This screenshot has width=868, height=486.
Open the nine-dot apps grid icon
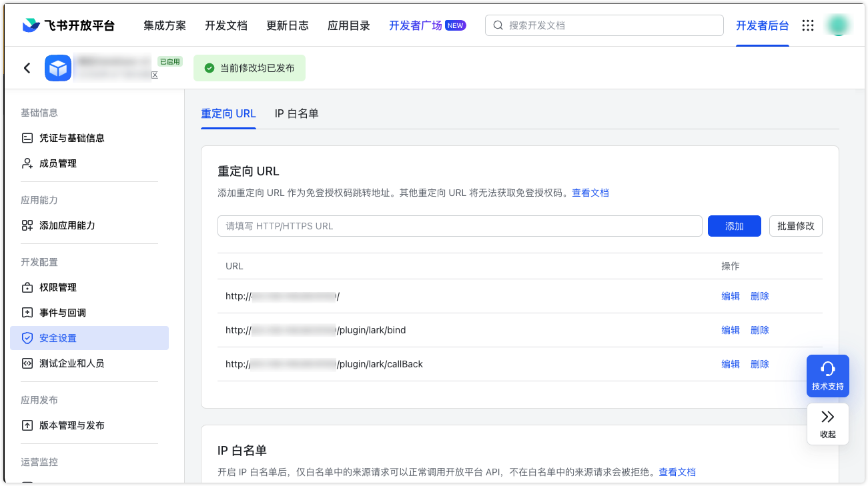(808, 25)
